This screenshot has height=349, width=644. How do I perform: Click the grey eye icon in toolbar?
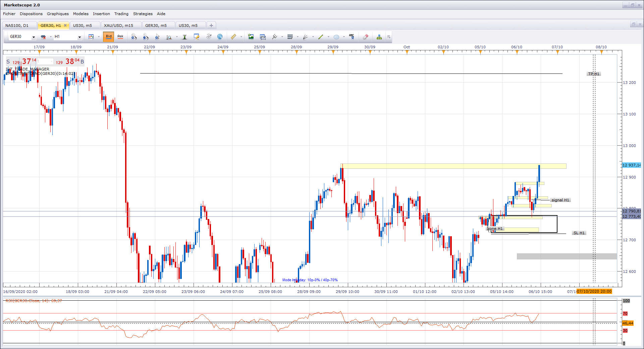point(209,37)
